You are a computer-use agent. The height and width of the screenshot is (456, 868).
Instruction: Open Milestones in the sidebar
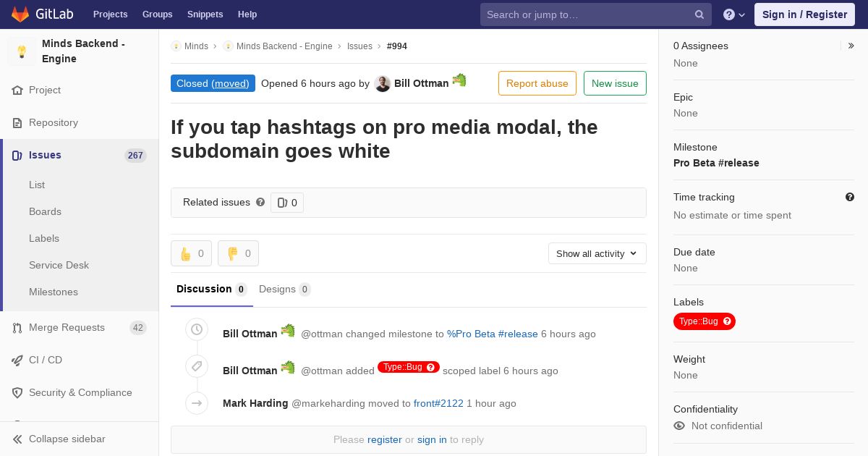[x=54, y=292]
